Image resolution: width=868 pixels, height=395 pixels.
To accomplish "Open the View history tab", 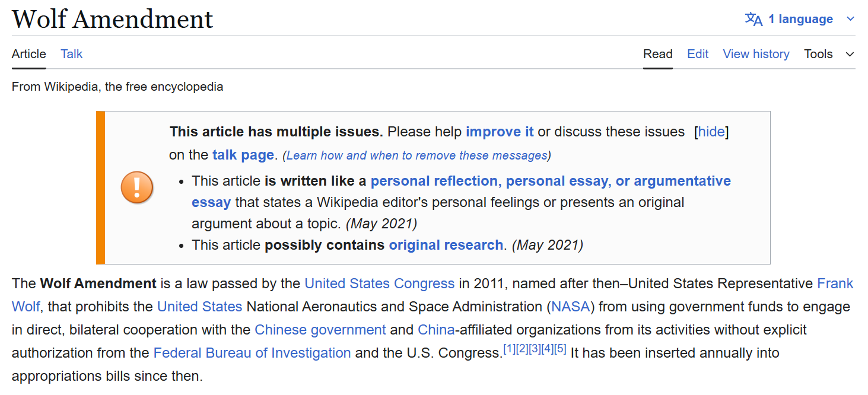I will tap(756, 54).
